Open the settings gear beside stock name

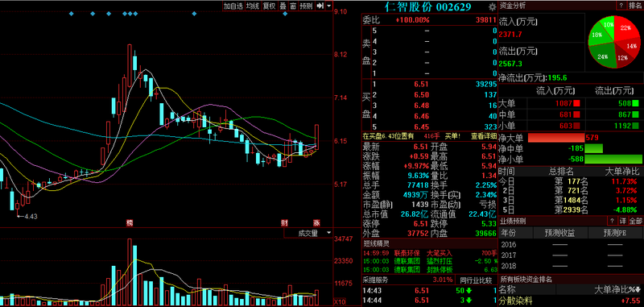click(492, 6)
